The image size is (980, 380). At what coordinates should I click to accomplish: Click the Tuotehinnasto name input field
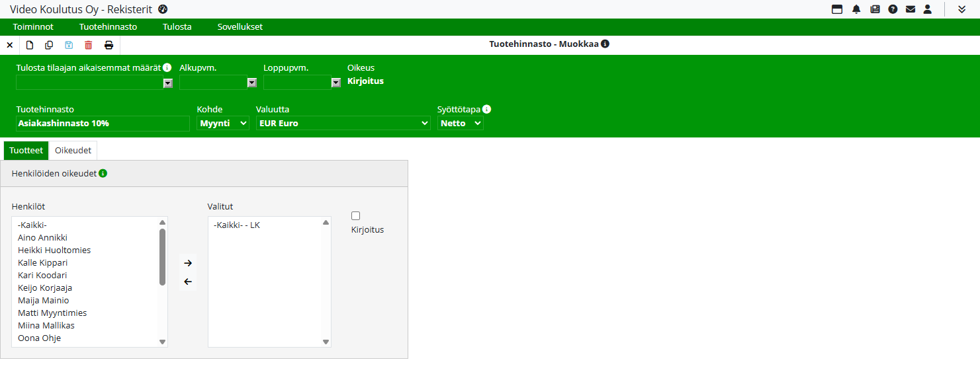(x=103, y=124)
